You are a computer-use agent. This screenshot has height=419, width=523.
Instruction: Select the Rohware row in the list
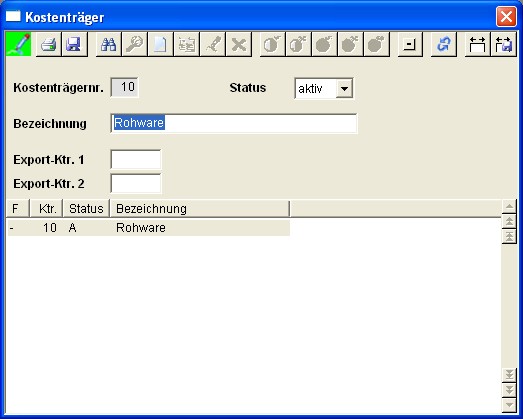[x=149, y=228]
